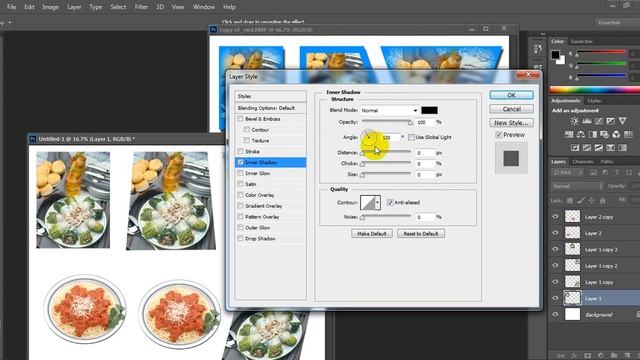Add an Exposure adjustment
Screen dimensions: 640x360
(610, 121)
